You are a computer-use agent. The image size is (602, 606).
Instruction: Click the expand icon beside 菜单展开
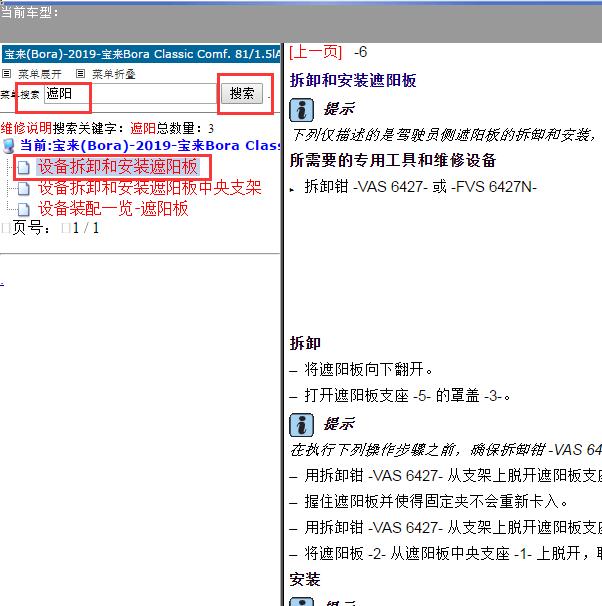7,73
